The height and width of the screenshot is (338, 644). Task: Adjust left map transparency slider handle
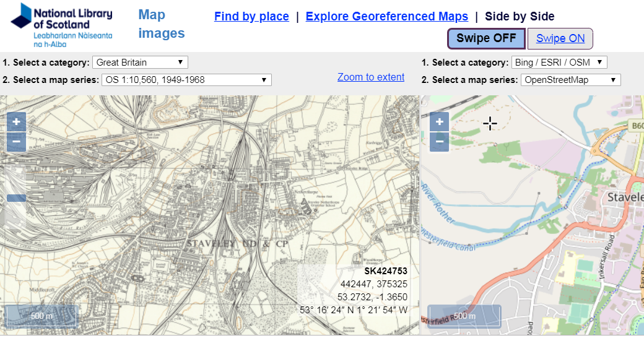point(17,198)
